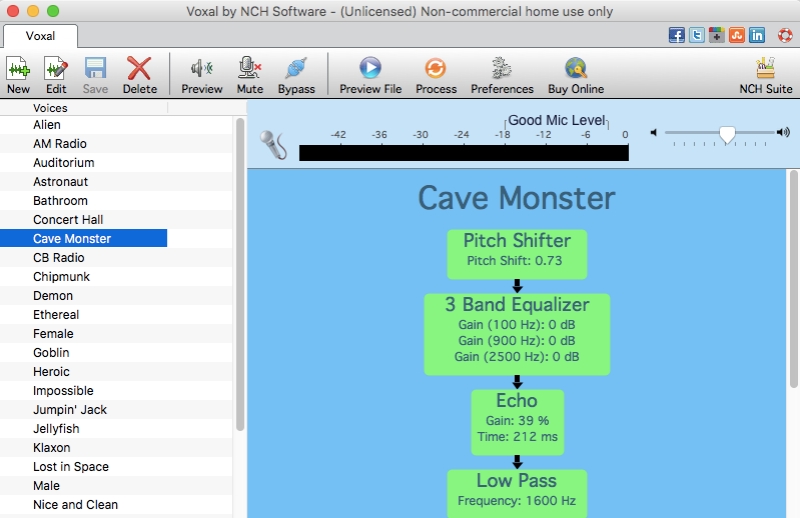Click the 3 Band Equalizer effect box
This screenshot has height=518, width=800.
pyautogui.click(x=517, y=334)
